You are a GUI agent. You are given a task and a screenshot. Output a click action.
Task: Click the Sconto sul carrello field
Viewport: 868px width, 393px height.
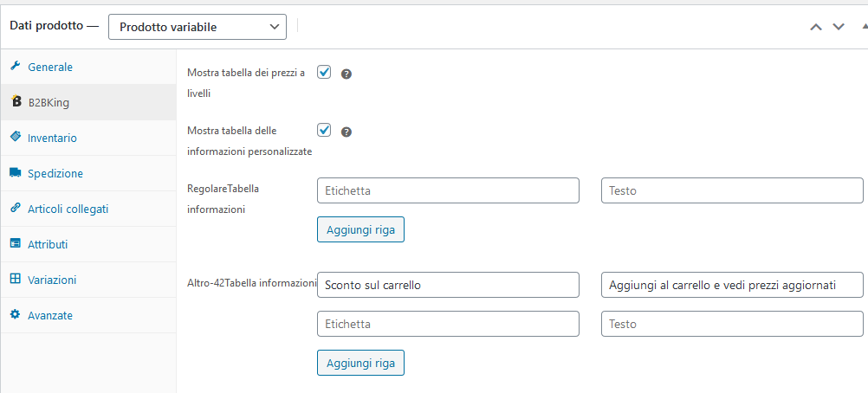[448, 285]
